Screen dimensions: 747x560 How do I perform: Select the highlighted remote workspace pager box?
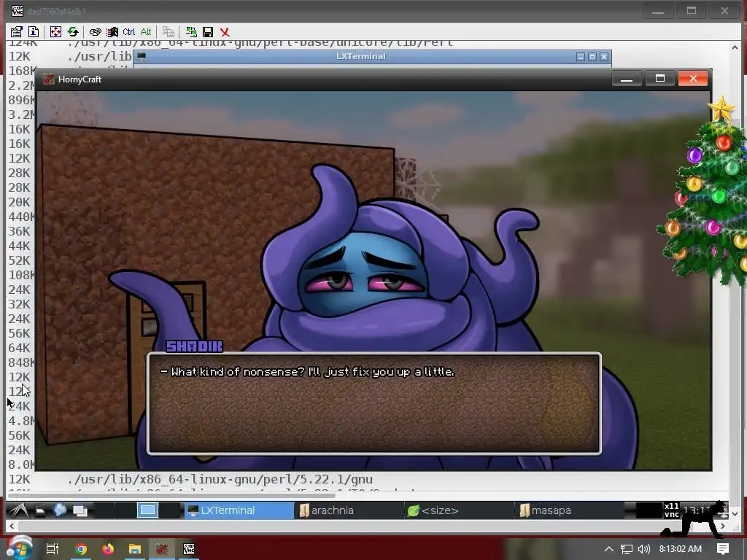click(147, 510)
